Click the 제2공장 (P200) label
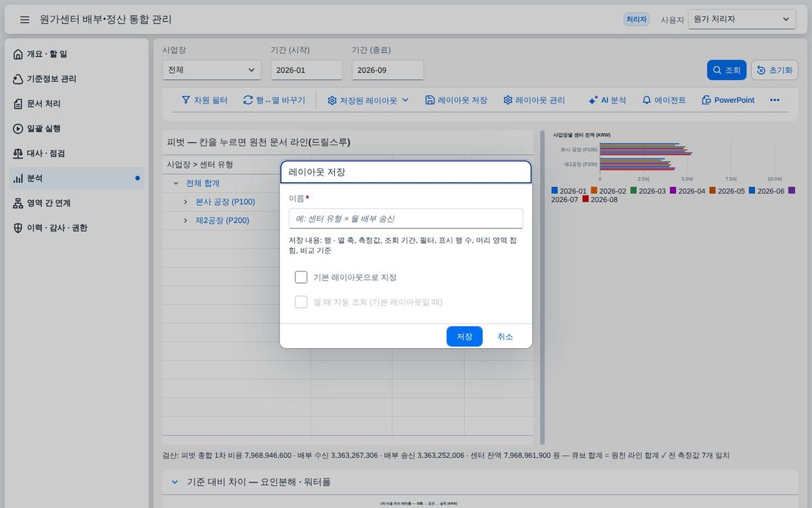 click(x=223, y=220)
